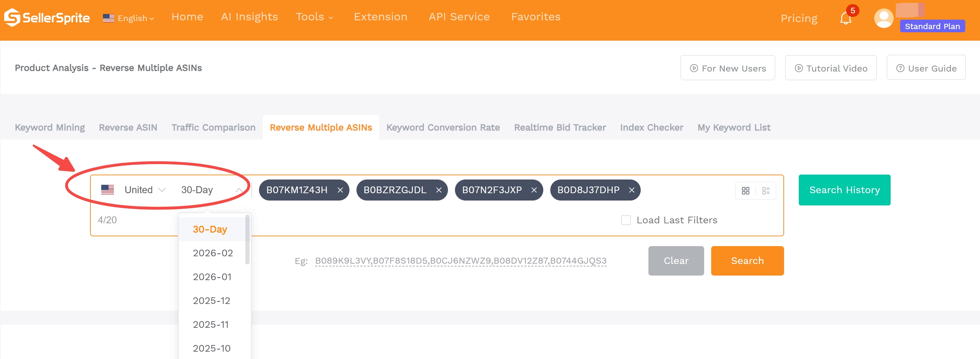
Task: Click the play icon on Tutorial Video
Action: pos(799,68)
